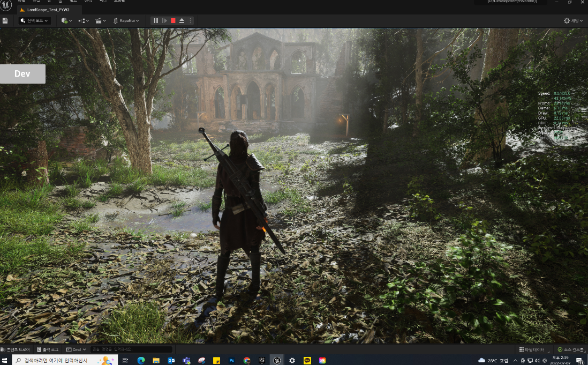Open the RapaNui platform dropdown

point(126,20)
